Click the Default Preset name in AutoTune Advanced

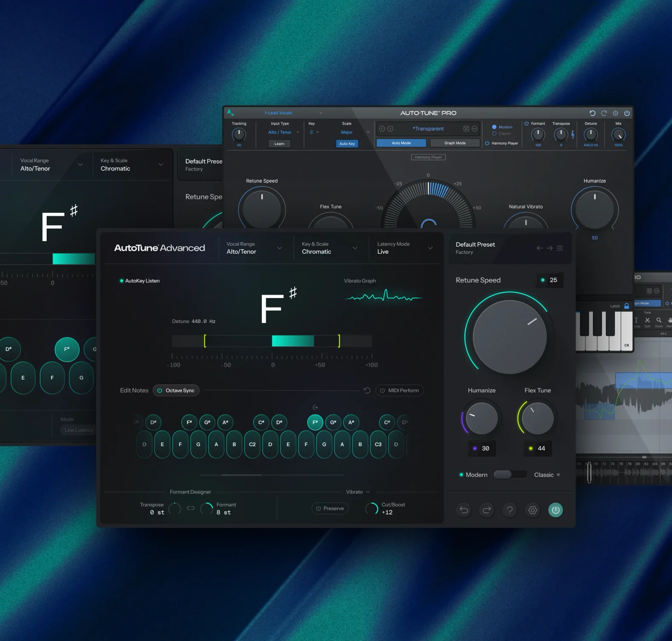[475, 244]
